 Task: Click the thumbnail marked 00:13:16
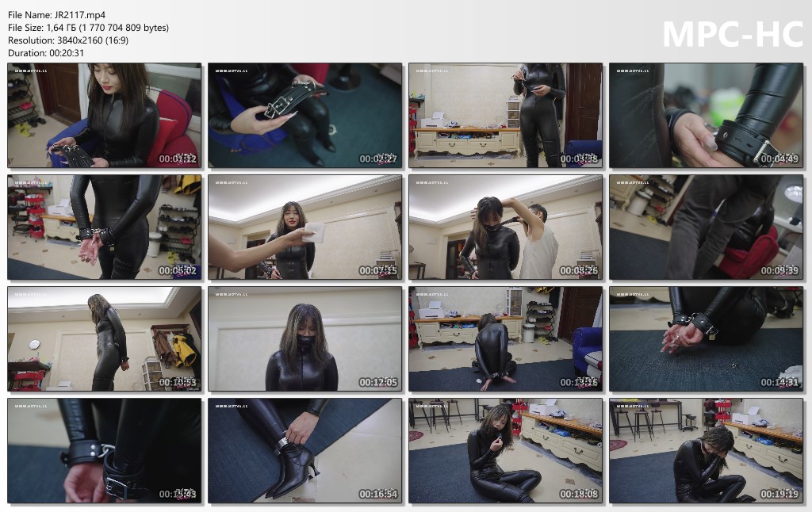pos(506,339)
